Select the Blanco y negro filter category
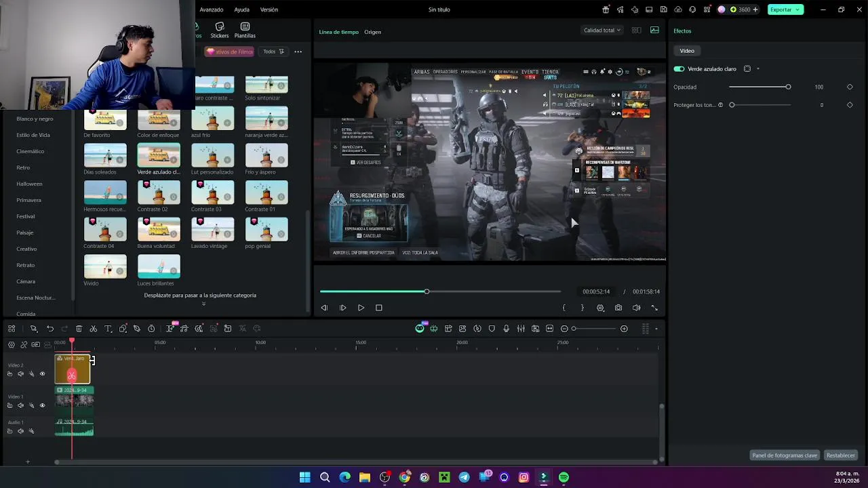Screen dimensions: 868x488 [35, 119]
